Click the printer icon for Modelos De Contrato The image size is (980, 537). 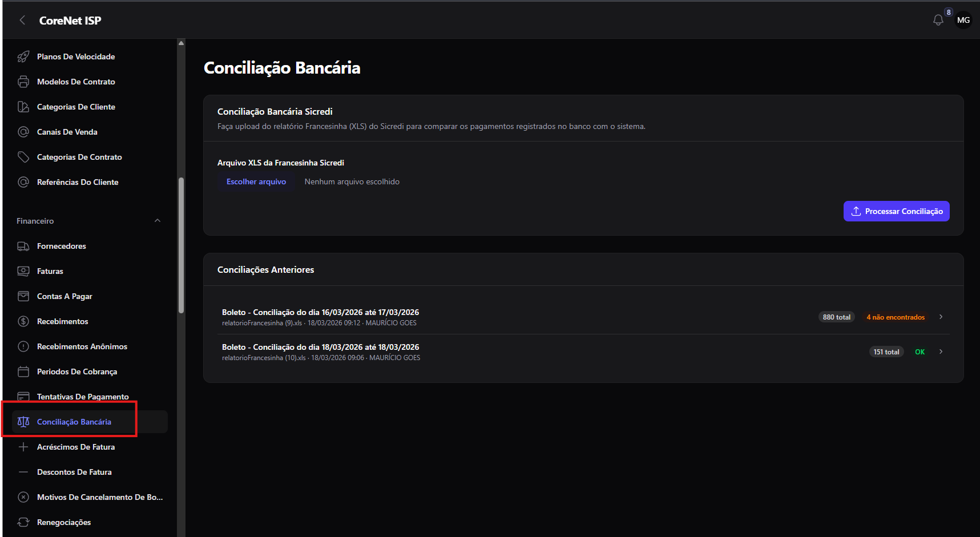pos(23,82)
